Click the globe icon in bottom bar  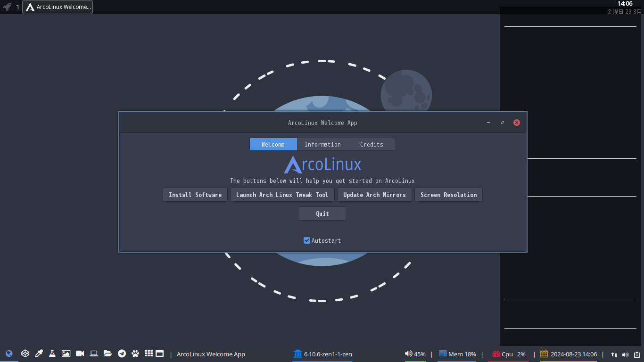[x=9, y=354]
